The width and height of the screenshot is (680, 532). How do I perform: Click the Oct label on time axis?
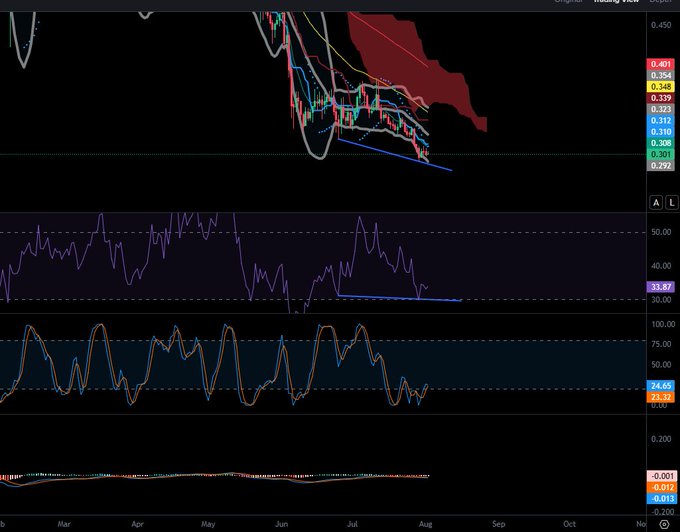tap(569, 524)
